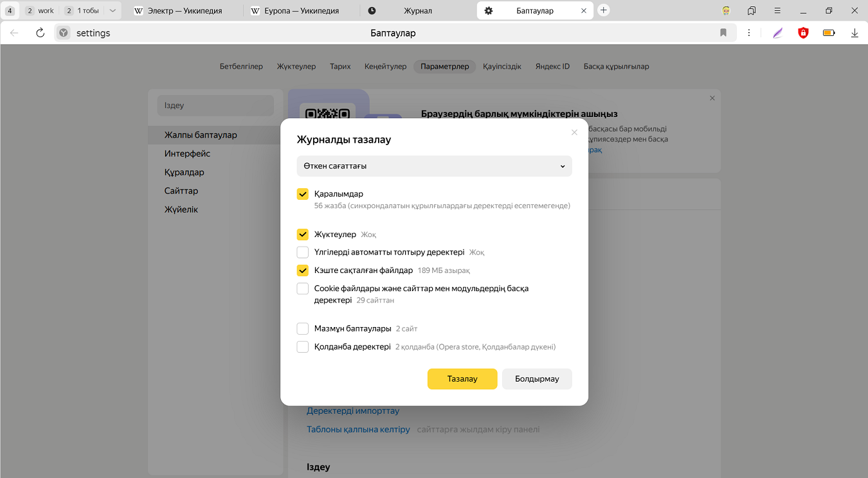The image size is (868, 478).
Task: Check the Мазмұн баптаулары checkbox
Action: click(x=303, y=328)
